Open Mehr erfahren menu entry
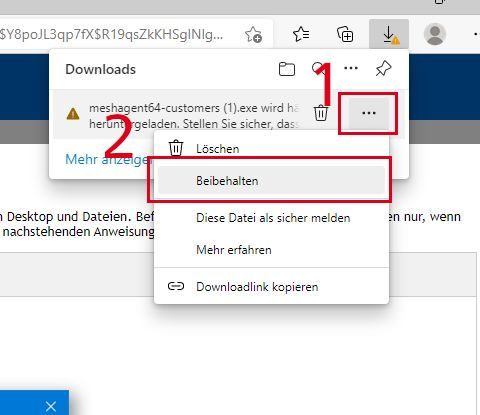The width and height of the screenshot is (480, 415). 271,250
